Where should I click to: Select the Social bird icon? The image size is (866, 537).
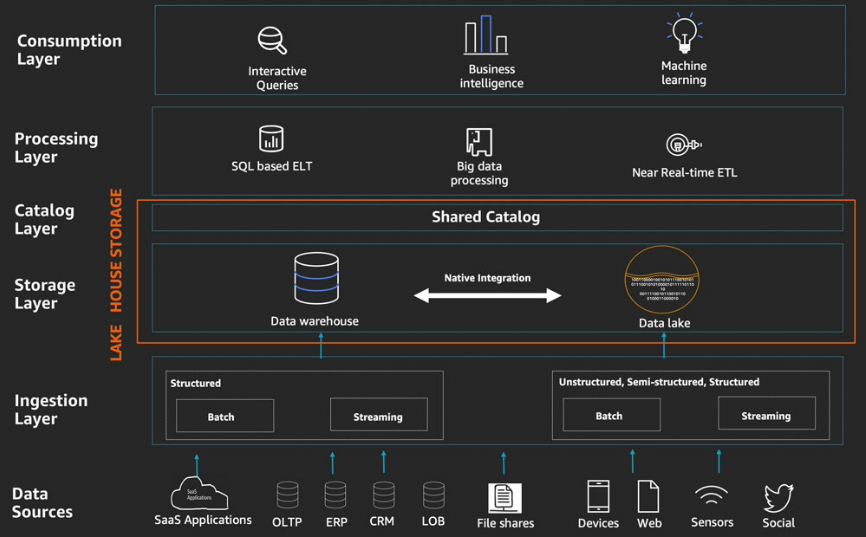point(779,498)
